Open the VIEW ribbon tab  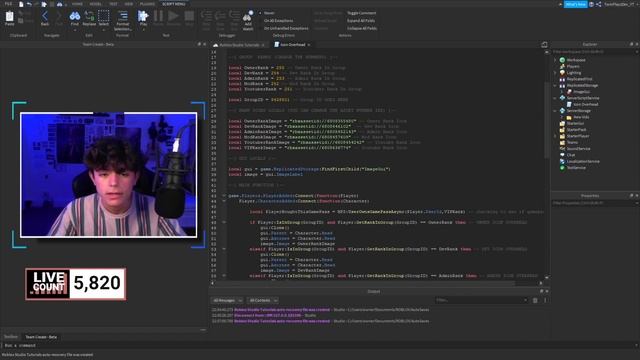pyautogui.click(x=129, y=4)
